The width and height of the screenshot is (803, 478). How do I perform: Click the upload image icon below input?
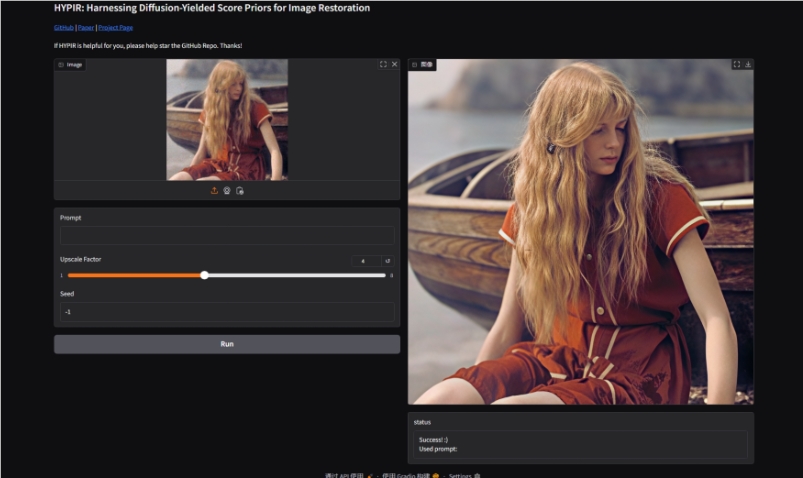(214, 190)
